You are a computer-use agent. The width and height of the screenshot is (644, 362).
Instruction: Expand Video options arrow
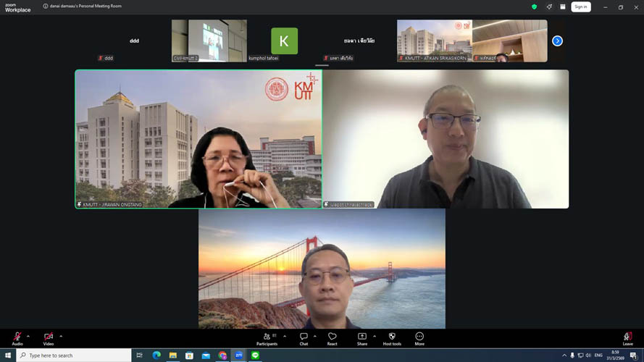coord(61,336)
